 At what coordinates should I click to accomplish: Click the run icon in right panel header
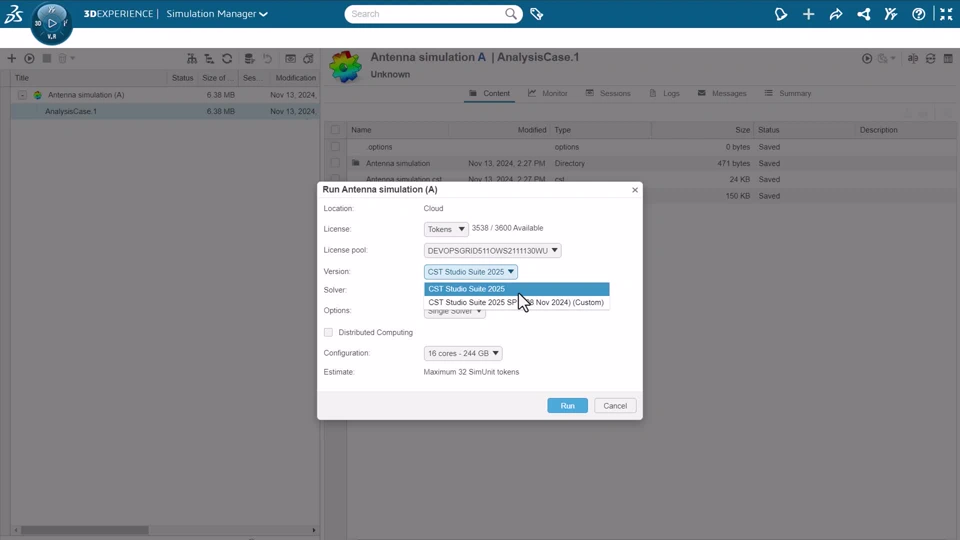[867, 59]
